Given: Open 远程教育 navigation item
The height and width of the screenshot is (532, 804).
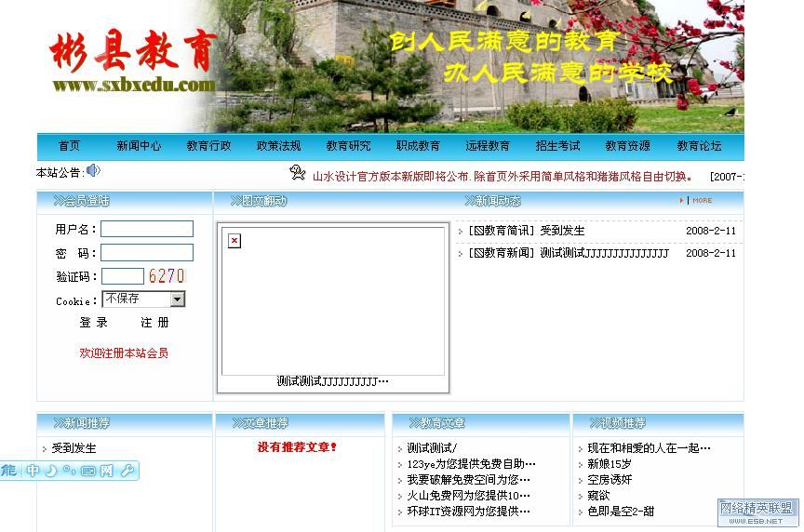Looking at the screenshot, I should [488, 146].
